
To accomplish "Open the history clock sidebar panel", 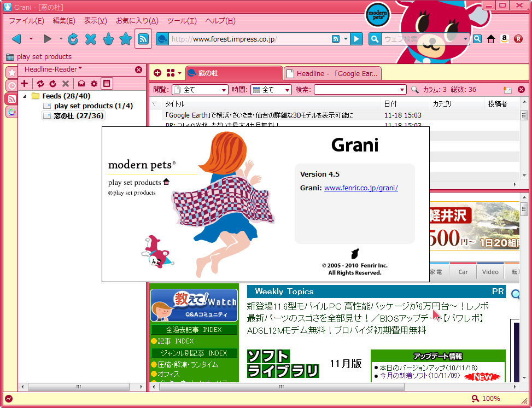I will pyautogui.click(x=12, y=85).
